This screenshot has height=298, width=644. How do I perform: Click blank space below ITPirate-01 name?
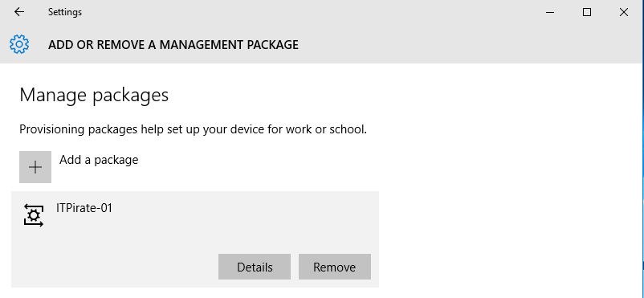tap(123, 236)
